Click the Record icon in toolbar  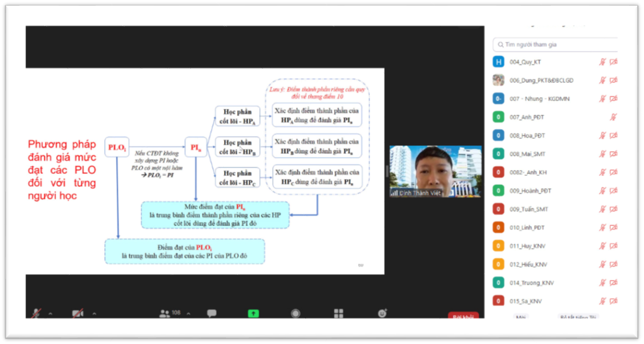296,313
